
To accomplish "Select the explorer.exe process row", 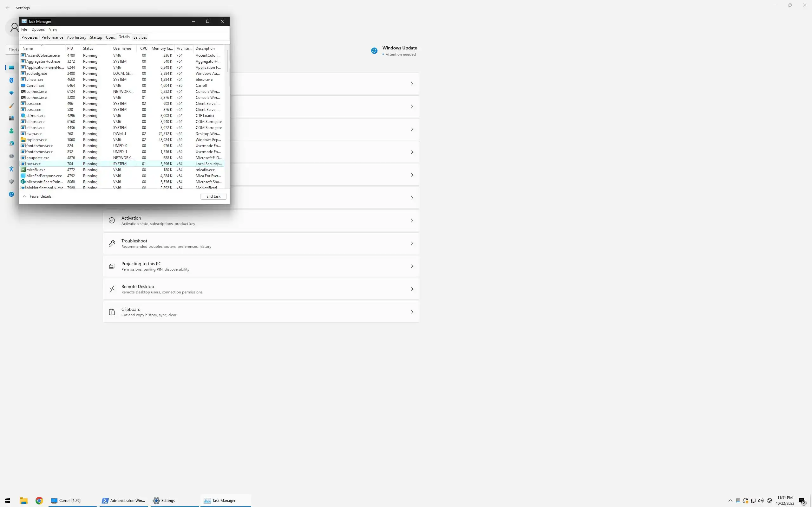I will coord(36,140).
